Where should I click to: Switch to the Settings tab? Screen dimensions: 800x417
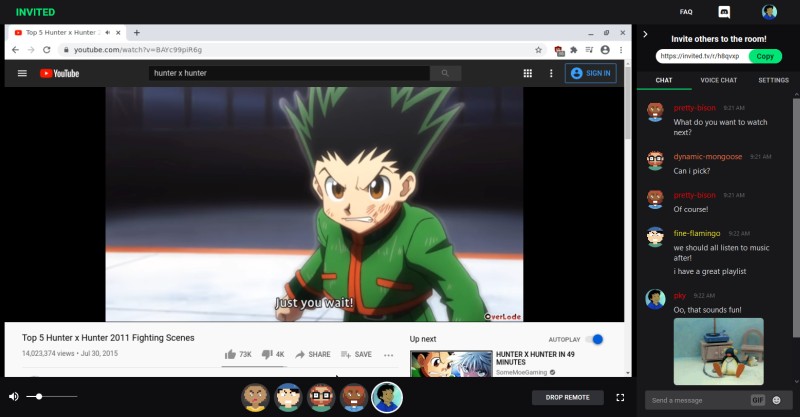click(773, 80)
